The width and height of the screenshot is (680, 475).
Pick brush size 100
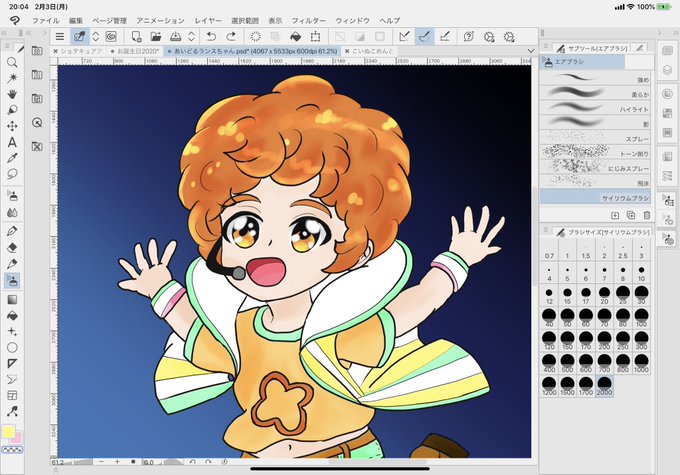point(641,318)
